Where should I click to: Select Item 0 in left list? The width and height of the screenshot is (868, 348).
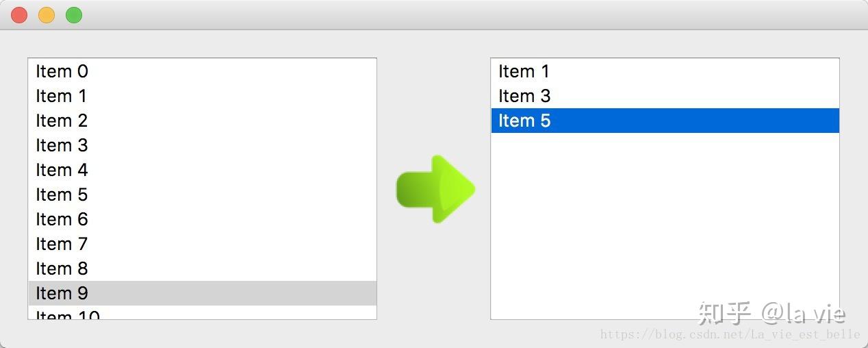tap(62, 71)
